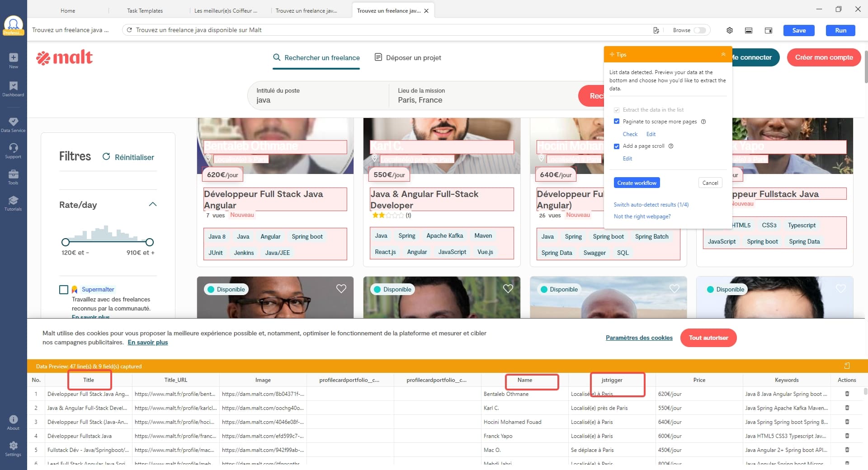Click the Run button
Image resolution: width=868 pixels, height=470 pixels.
tap(840, 30)
